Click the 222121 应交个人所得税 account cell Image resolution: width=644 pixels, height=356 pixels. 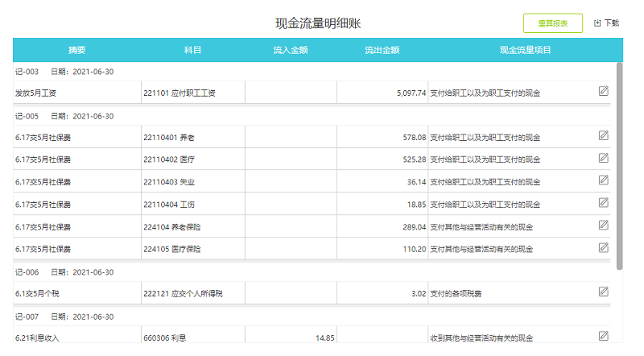[x=193, y=293]
